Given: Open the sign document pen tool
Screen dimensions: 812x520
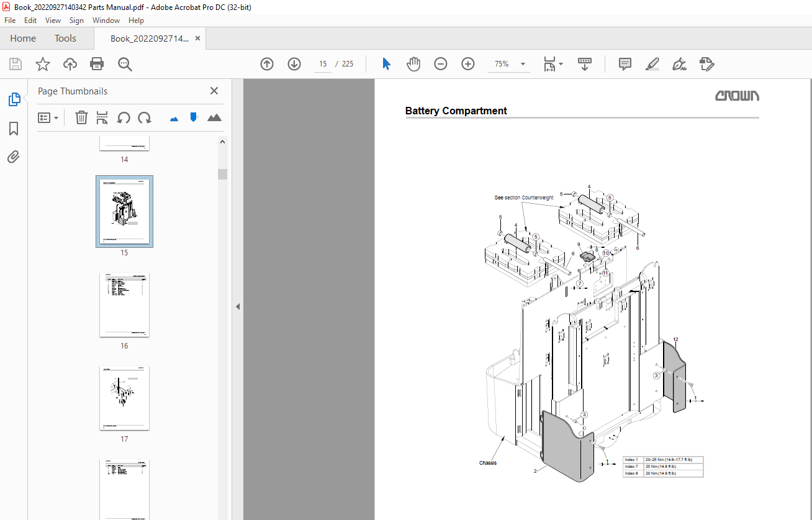Looking at the screenshot, I should pos(679,64).
